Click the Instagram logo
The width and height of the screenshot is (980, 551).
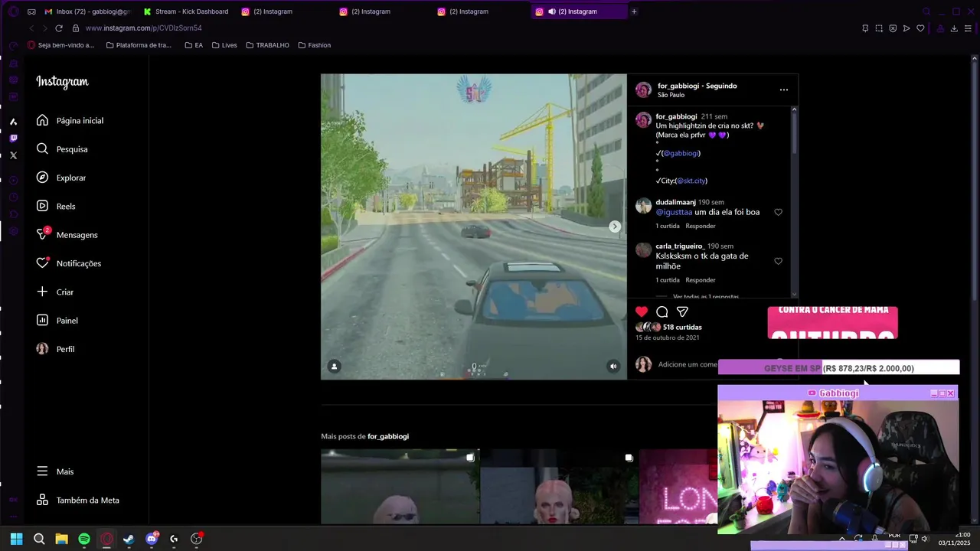coord(62,82)
